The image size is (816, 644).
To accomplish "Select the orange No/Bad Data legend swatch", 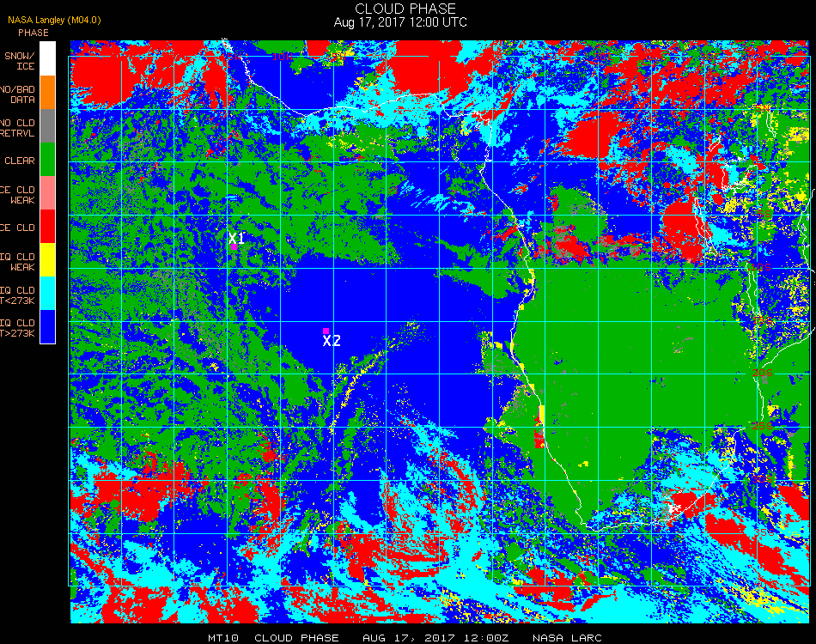I will pos(47,93).
